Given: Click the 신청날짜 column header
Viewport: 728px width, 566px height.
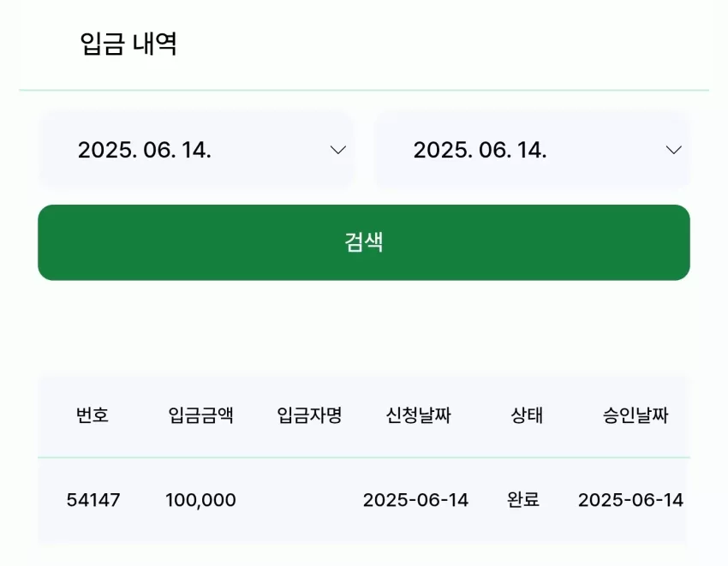Looking at the screenshot, I should coord(418,415).
